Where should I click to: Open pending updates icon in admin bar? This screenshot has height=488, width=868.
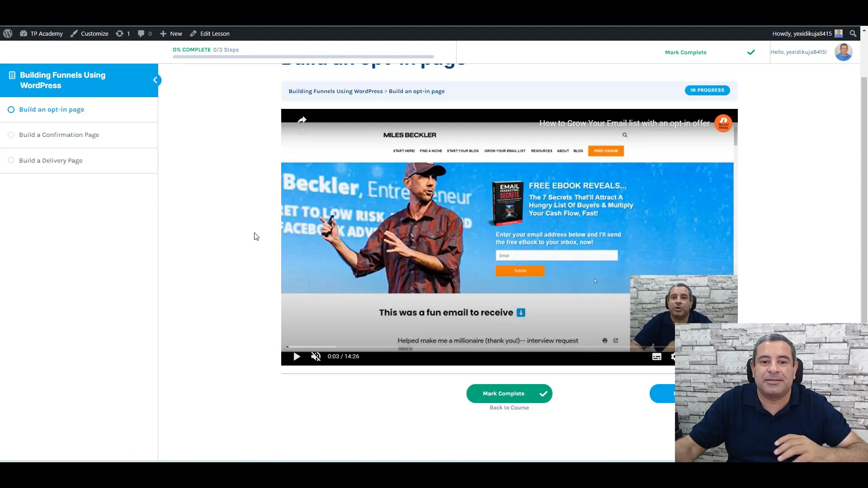pyautogui.click(x=123, y=33)
